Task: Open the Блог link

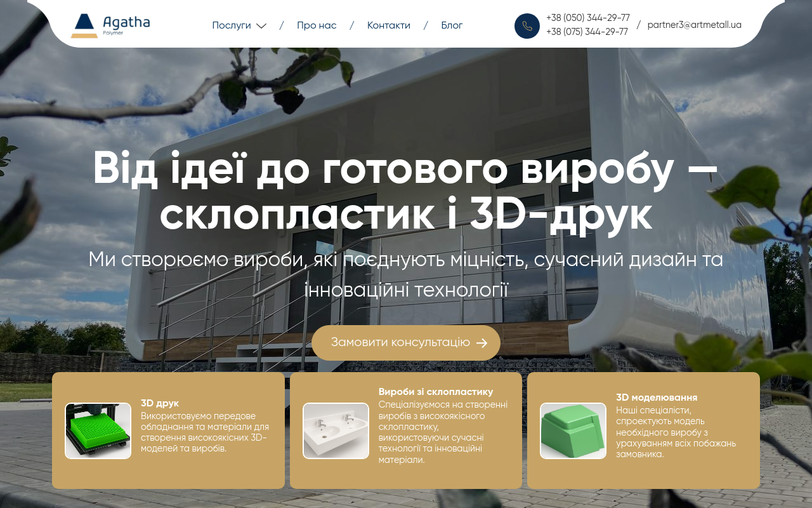Action: (x=452, y=25)
